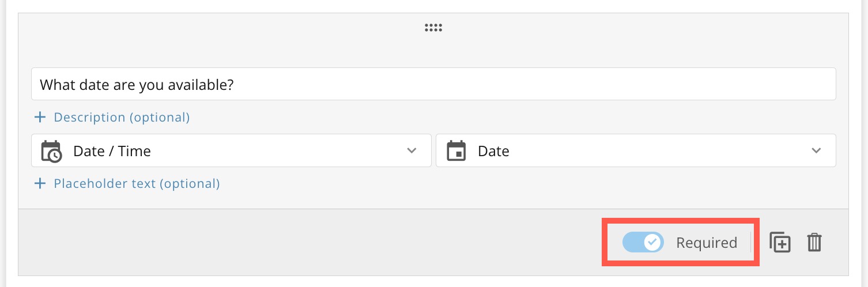Expand the chevron on the Date / Time selector
Viewport: 868px width, 287px height.
(x=412, y=151)
